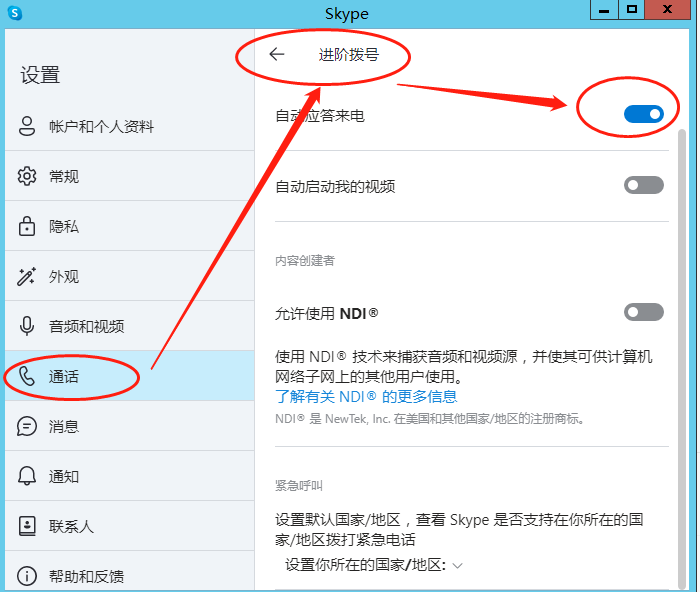Close the Skype window
700x592 pixels.
[x=667, y=9]
